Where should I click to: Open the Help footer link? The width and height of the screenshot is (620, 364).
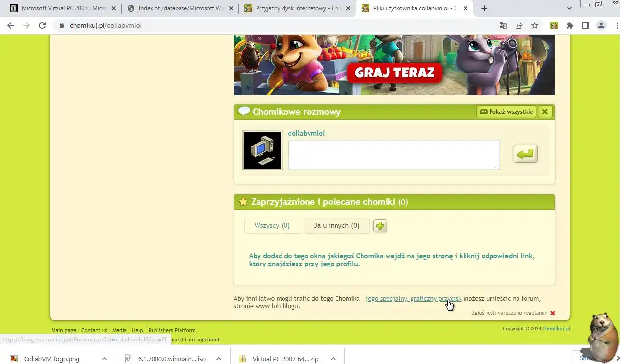[x=137, y=330]
